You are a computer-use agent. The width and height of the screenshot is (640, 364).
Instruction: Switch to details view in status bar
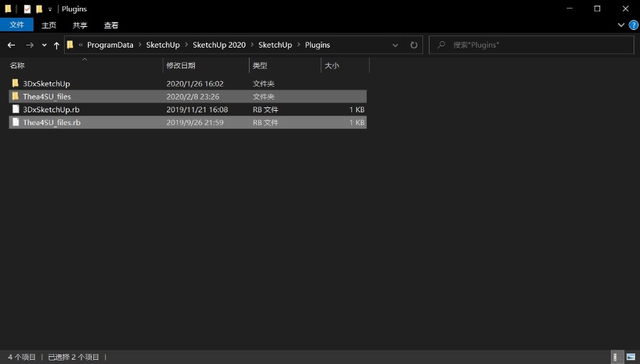(616, 357)
